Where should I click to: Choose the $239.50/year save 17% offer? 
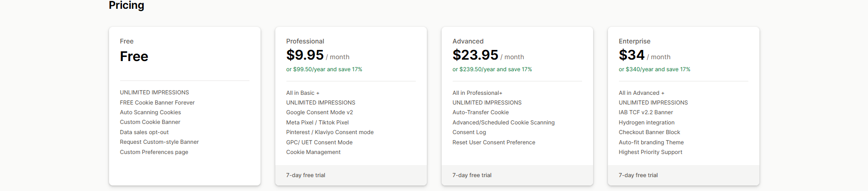click(x=492, y=69)
